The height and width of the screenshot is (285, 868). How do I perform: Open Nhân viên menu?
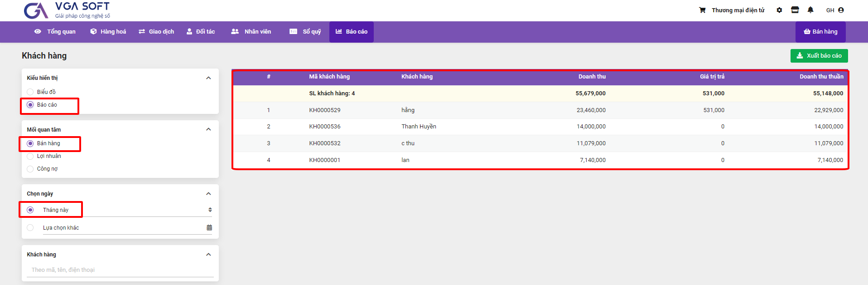[x=251, y=32]
